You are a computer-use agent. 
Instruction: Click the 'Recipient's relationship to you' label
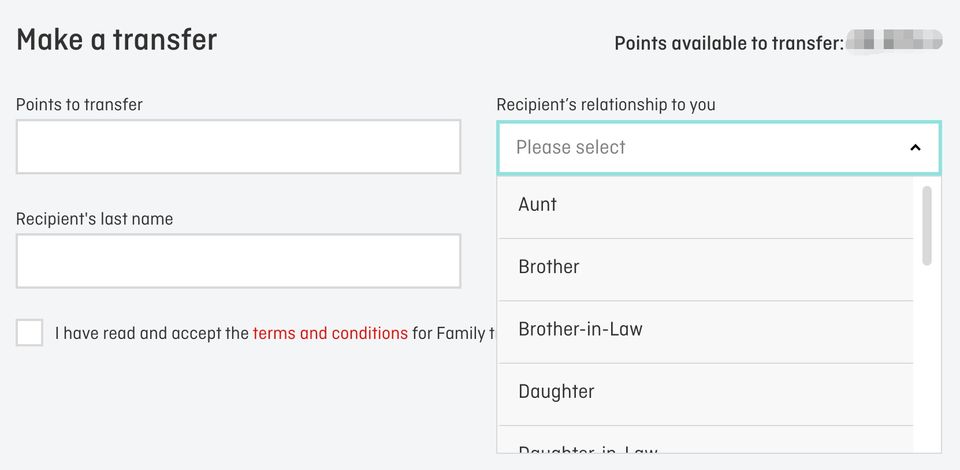coord(606,104)
